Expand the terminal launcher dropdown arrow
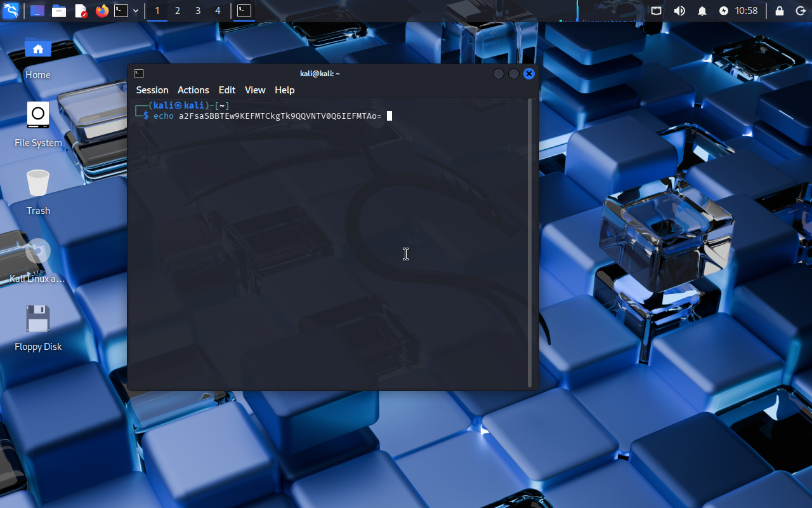The height and width of the screenshot is (508, 812). 136,11
